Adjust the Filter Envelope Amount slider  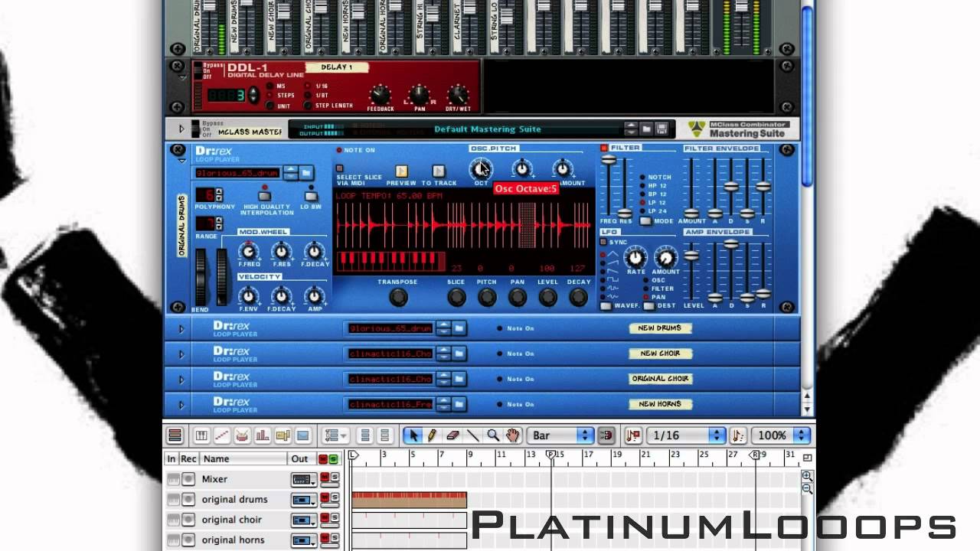point(691,213)
